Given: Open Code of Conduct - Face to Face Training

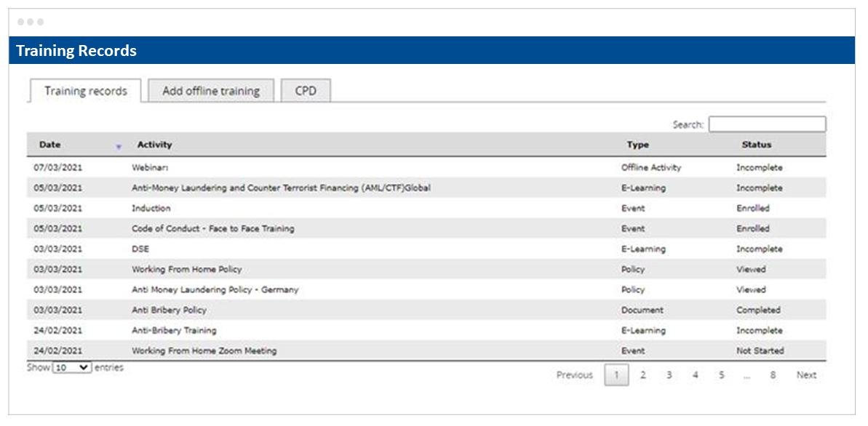Looking at the screenshot, I should tap(213, 228).
